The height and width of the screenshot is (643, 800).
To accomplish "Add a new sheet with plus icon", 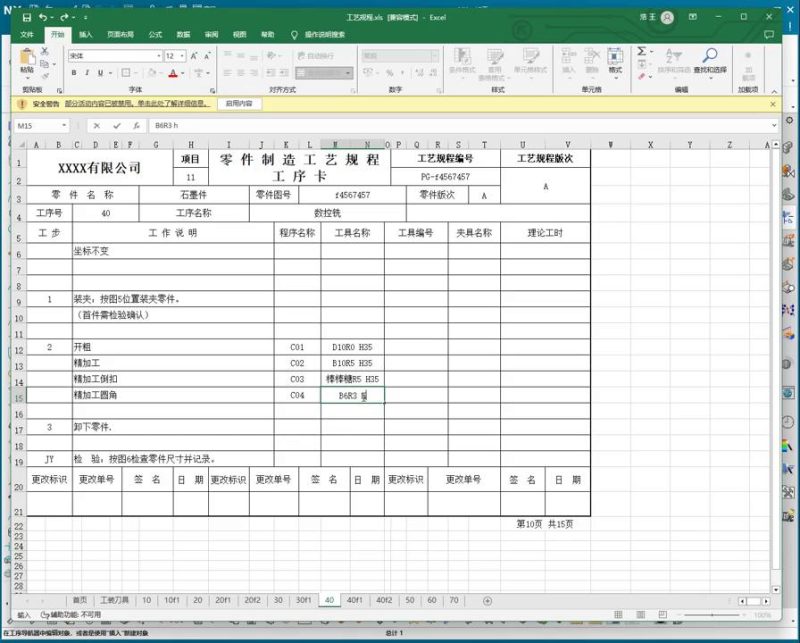I will pyautogui.click(x=487, y=600).
